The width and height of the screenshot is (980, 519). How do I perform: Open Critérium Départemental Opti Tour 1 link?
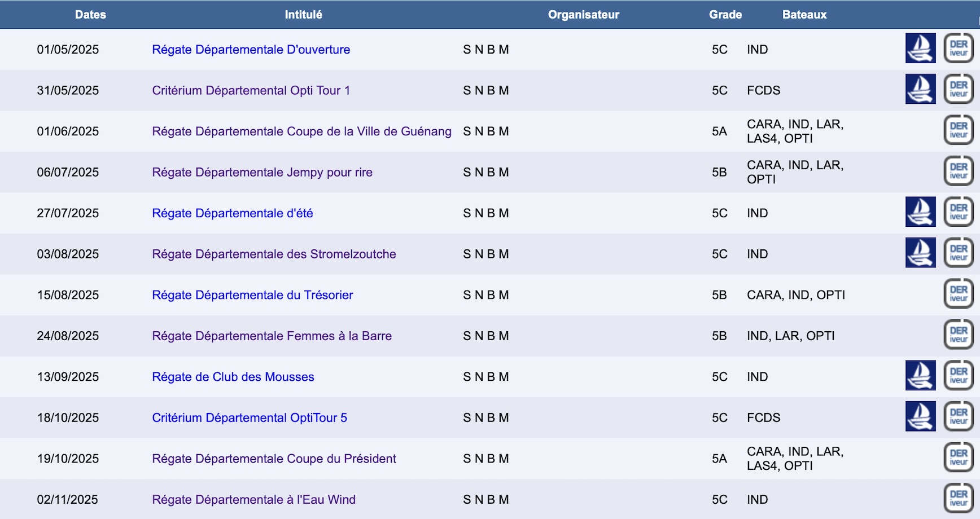point(251,90)
